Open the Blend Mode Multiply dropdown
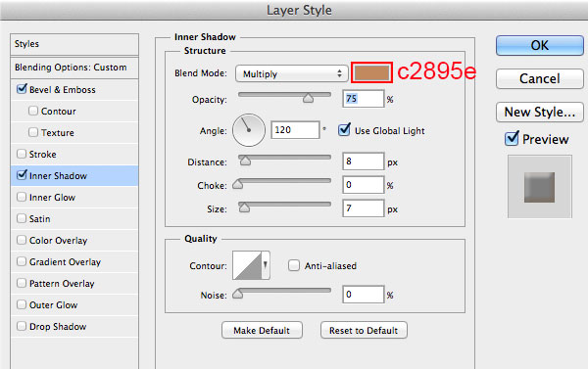Screen dimensions: 588x369 (291, 73)
